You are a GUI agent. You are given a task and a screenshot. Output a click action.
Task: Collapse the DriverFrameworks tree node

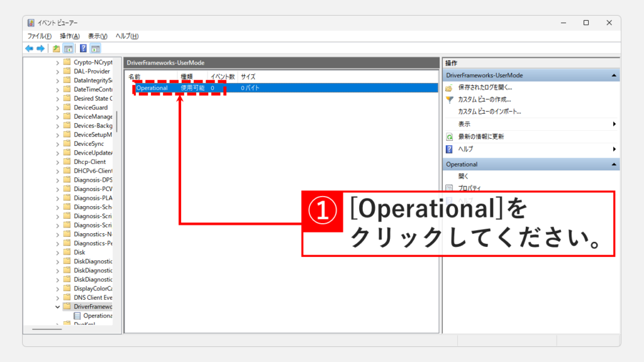click(57, 307)
